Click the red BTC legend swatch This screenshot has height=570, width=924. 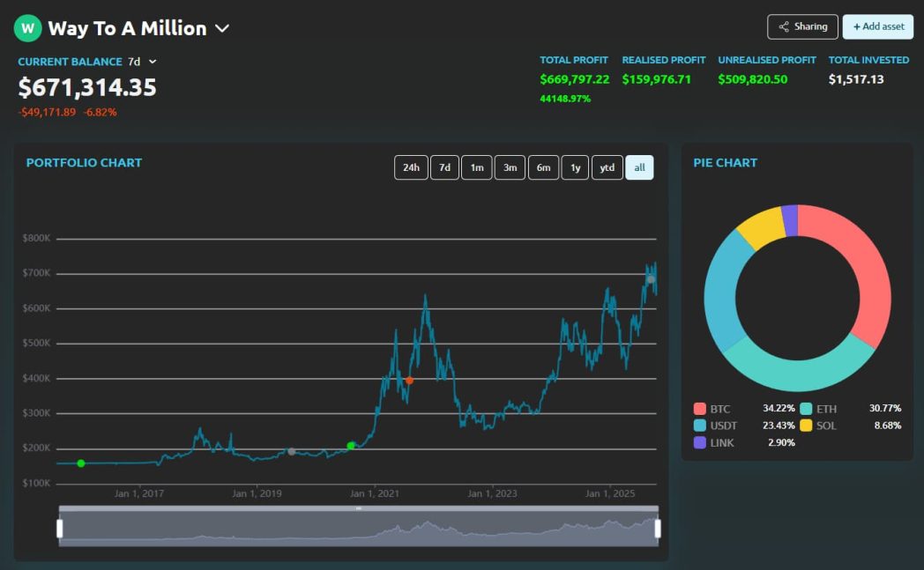pyautogui.click(x=700, y=409)
